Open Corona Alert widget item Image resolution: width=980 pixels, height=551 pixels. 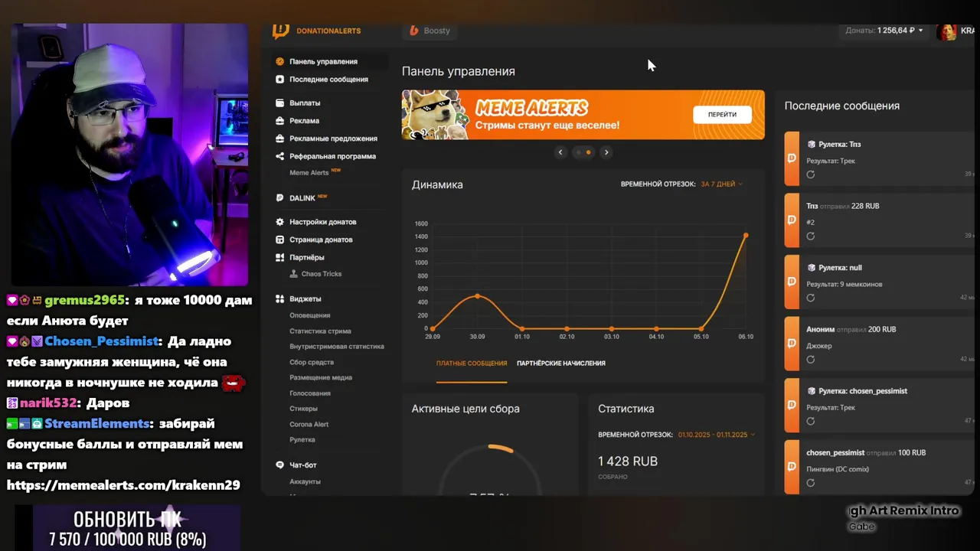[309, 424]
